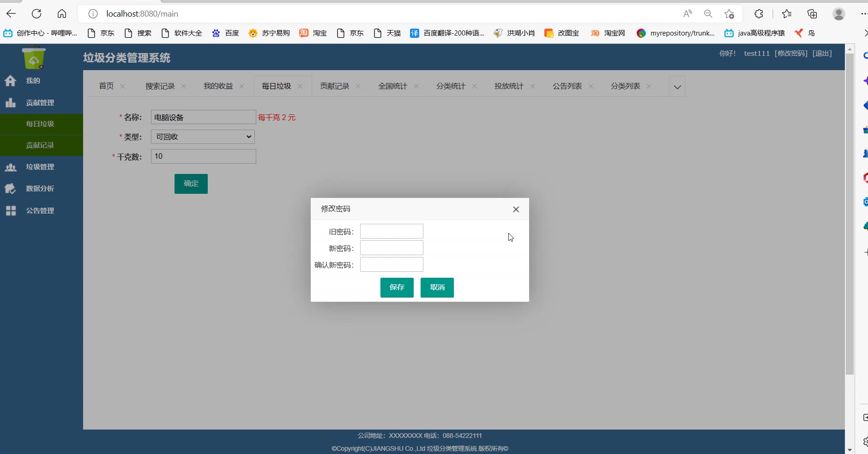Click the 名称 field containing 电脑设备
The image size is (868, 454).
(204, 117)
